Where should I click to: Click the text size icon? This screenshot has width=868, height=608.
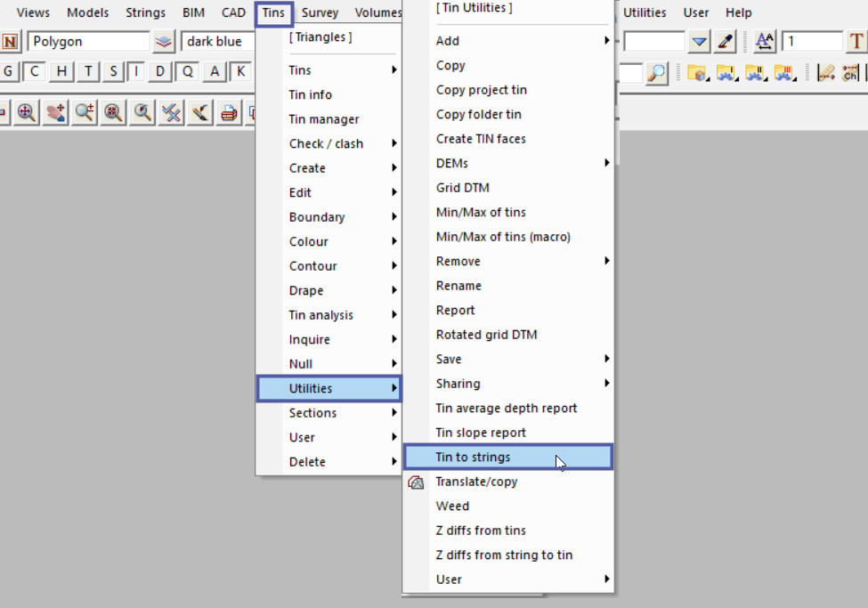coord(764,42)
